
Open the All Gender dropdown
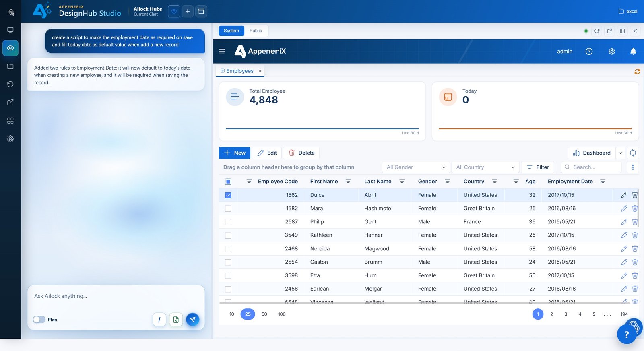[x=416, y=167]
